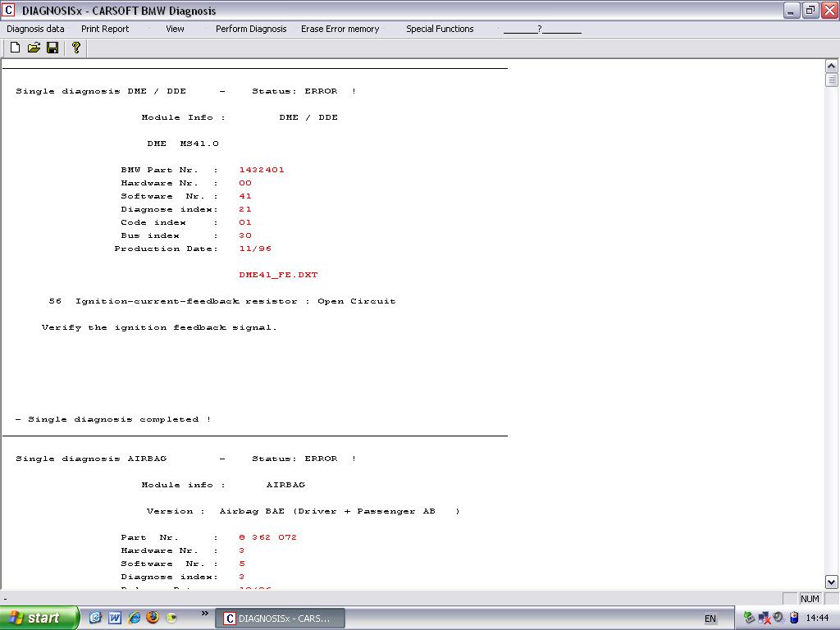This screenshot has width=840, height=630.
Task: Click the speaker-like tray icon
Action: (x=778, y=618)
